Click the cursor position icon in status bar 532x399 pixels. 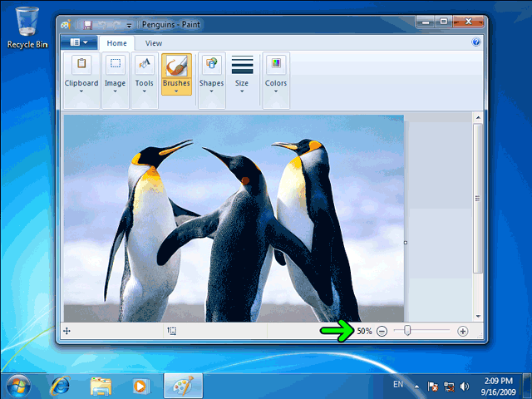point(66,331)
